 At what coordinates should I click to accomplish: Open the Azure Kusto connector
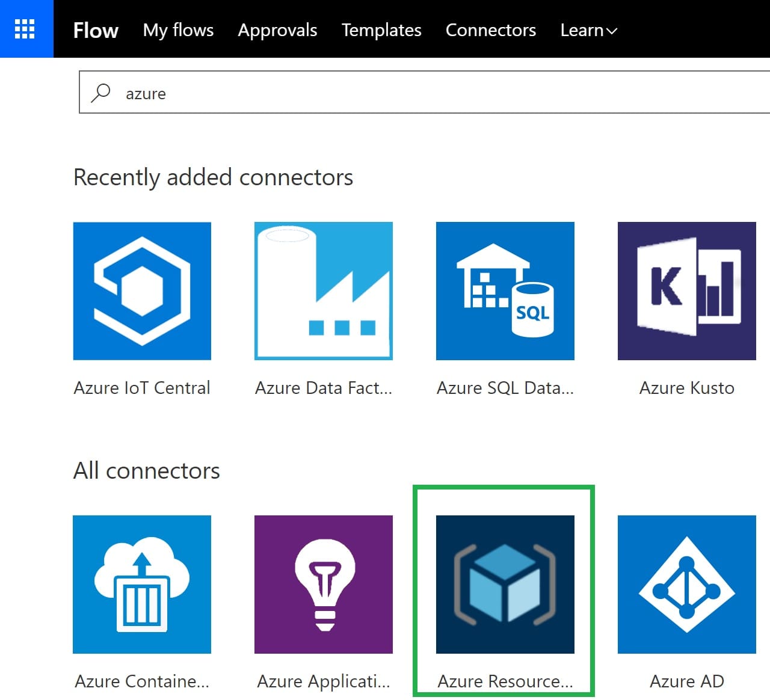686,291
